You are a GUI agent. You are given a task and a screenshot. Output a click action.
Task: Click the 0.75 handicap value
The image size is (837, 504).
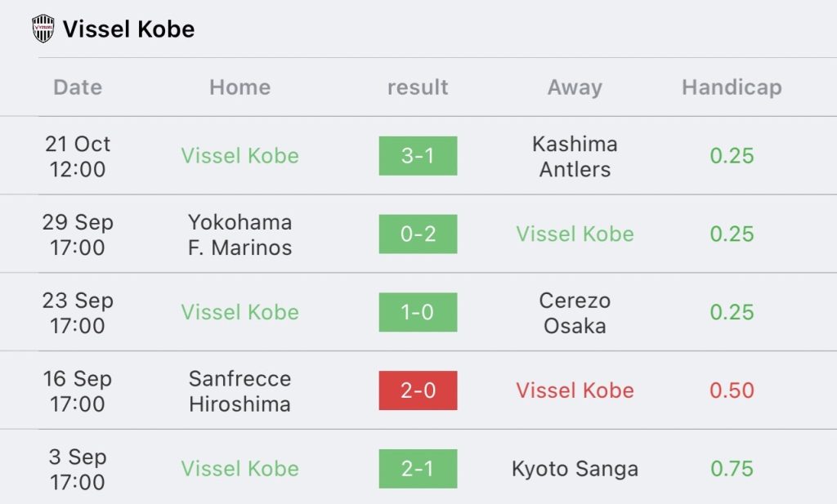pos(732,469)
